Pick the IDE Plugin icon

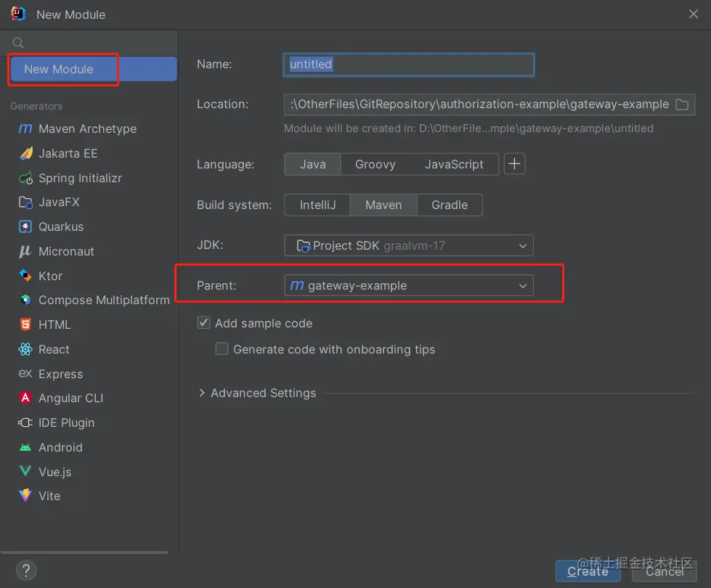[x=25, y=422]
